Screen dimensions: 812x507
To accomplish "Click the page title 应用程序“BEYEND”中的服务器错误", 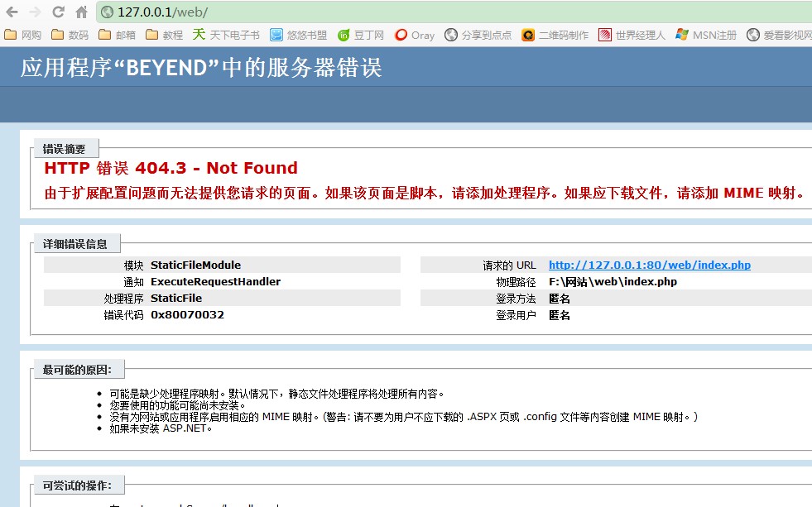I will pyautogui.click(x=201, y=67).
